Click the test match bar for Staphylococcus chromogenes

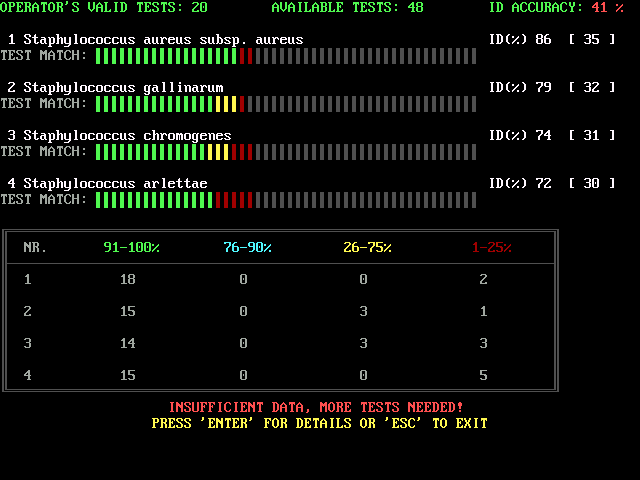[x=285, y=152]
